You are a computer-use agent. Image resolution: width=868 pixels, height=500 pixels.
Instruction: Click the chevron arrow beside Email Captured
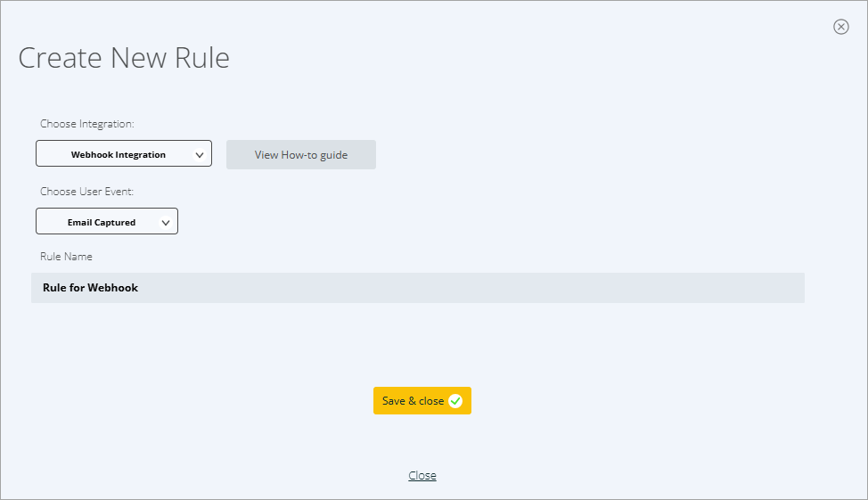point(166,222)
